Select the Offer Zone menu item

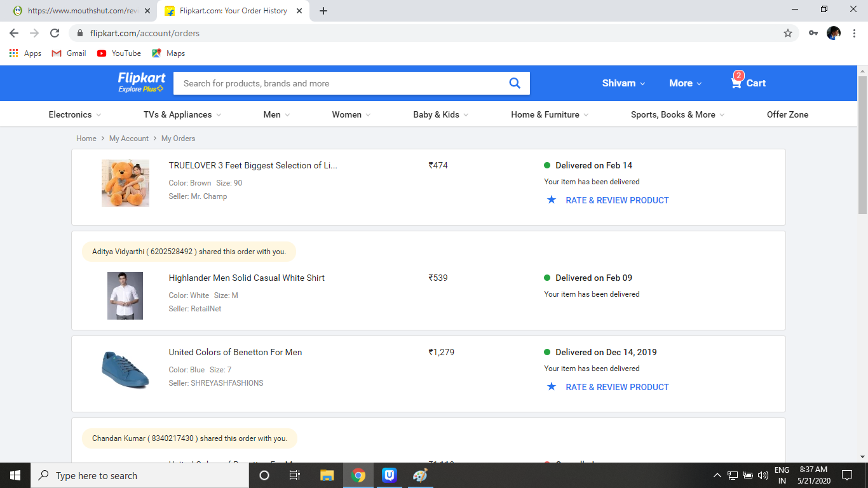tap(787, 114)
